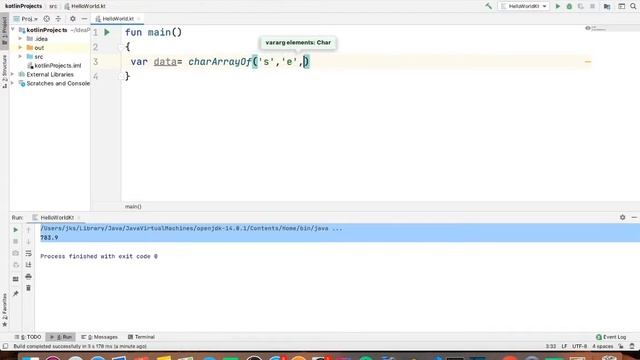Click the Dump Threads camera icon in the Run panel
Screen dimensions: 640x360
16,253
